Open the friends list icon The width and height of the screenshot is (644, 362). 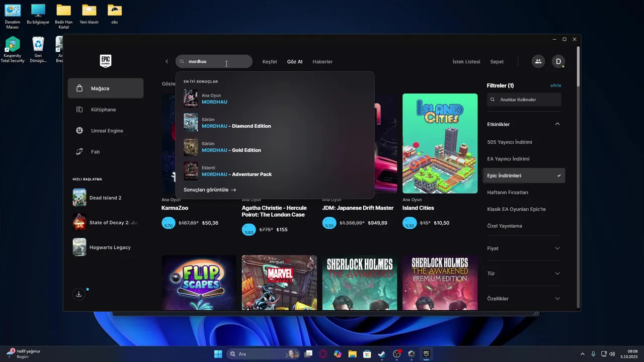pos(538,61)
